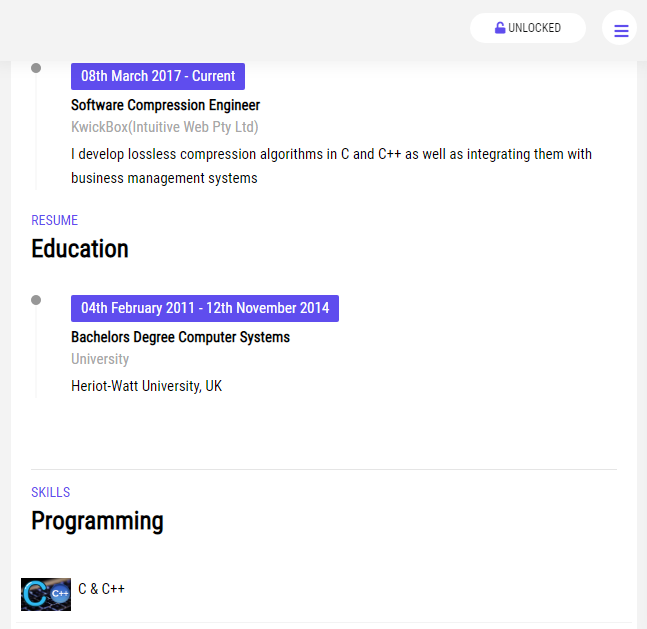Viewport: 647px width, 629px height.
Task: Click the Software Compression Engineer title
Action: click(165, 105)
